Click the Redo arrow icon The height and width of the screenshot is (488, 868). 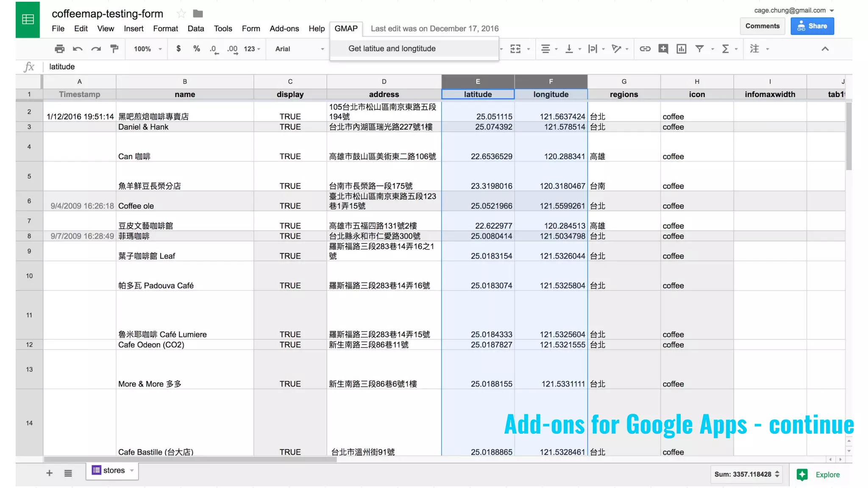pos(96,49)
